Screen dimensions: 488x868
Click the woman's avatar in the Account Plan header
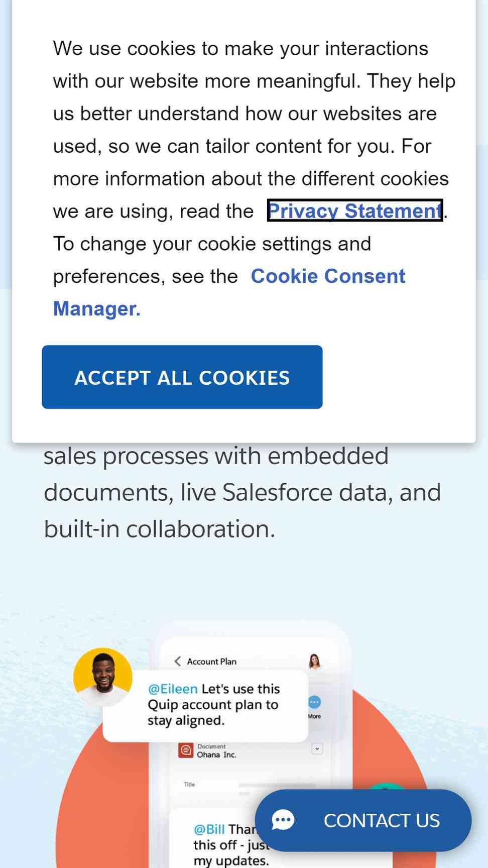pyautogui.click(x=315, y=662)
